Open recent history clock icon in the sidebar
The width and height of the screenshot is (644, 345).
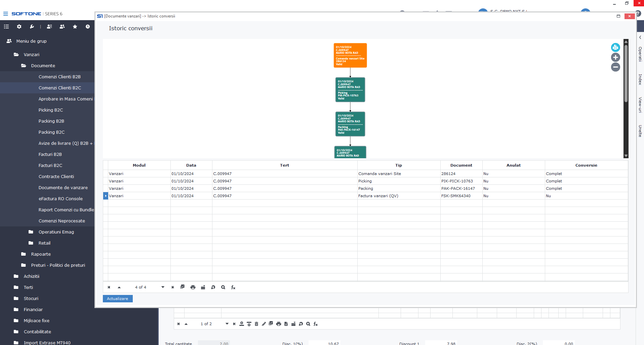[88, 27]
